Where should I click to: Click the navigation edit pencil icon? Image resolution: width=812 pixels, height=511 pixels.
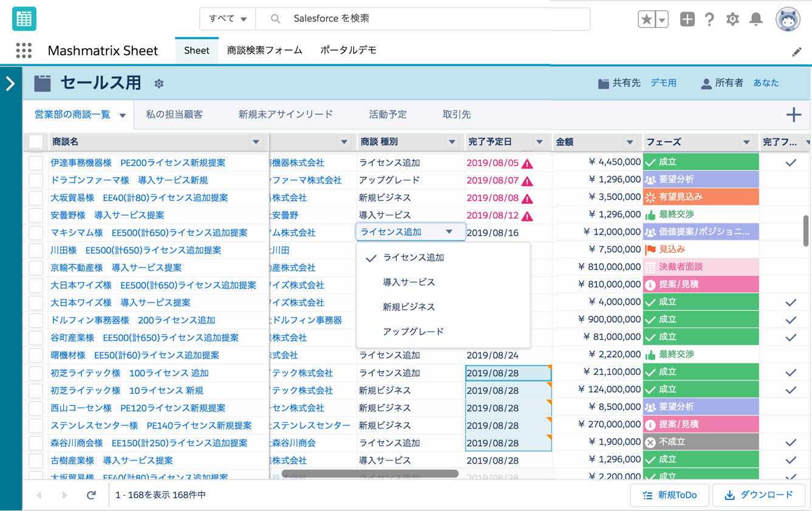797,51
